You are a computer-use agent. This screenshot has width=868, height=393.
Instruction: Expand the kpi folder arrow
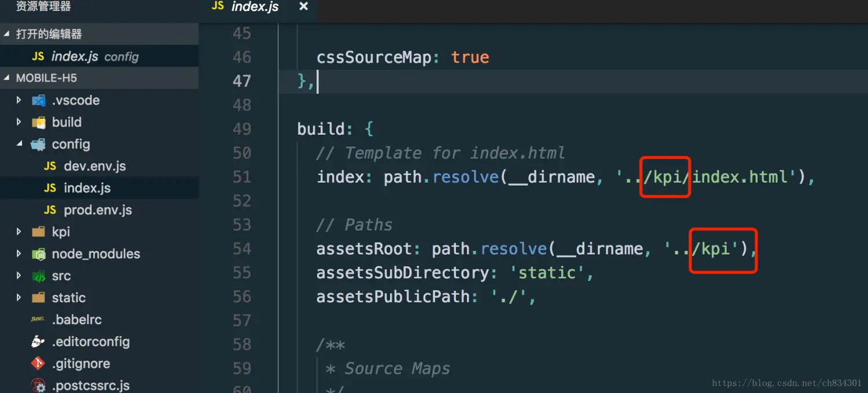pyautogui.click(x=19, y=232)
